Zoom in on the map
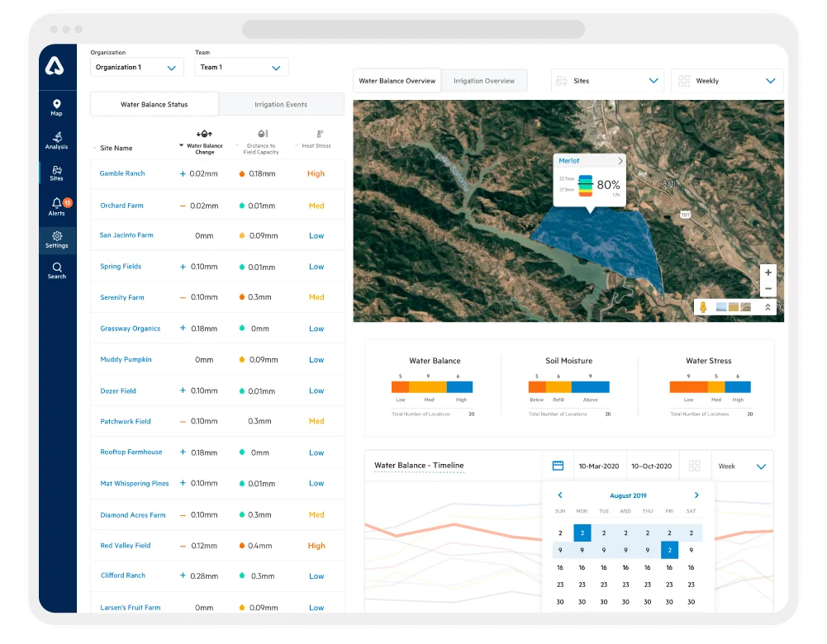 pos(768,272)
